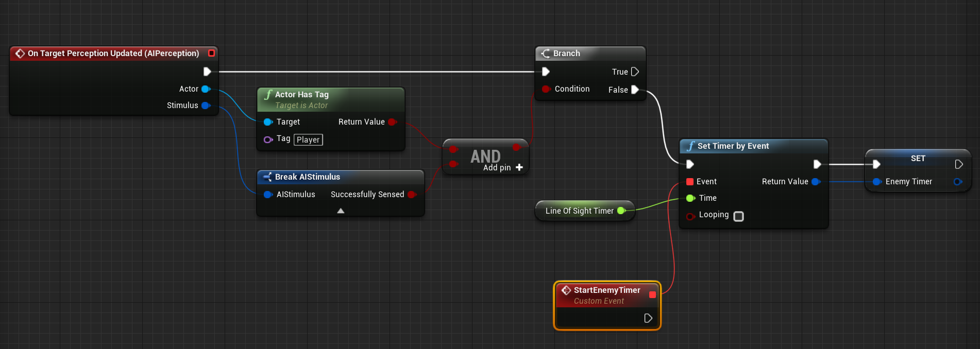The image size is (980, 349).
Task: Click the Event delegate pin on Set Timer
Action: pyautogui.click(x=690, y=182)
